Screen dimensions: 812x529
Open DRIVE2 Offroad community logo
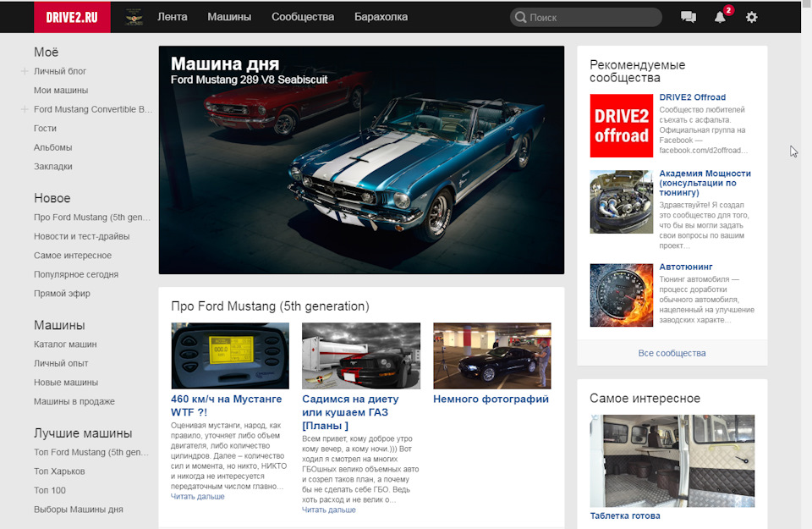[x=622, y=126]
